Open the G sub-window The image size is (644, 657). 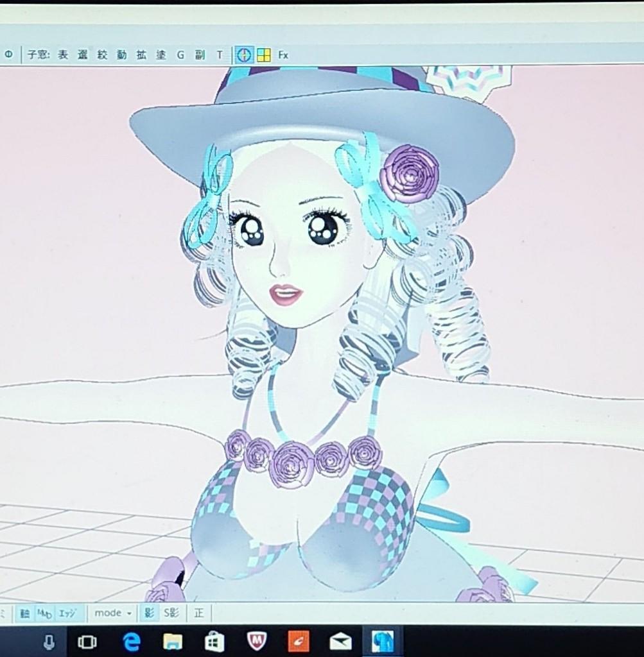[x=180, y=55]
